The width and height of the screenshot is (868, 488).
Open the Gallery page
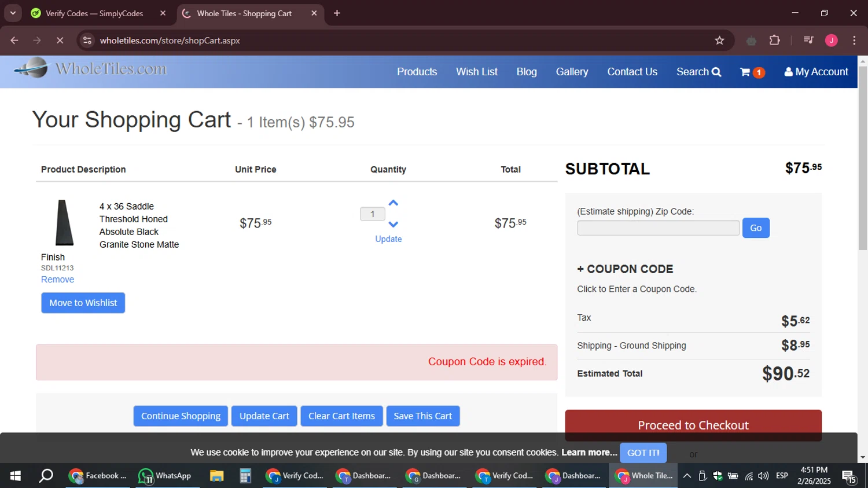point(572,72)
